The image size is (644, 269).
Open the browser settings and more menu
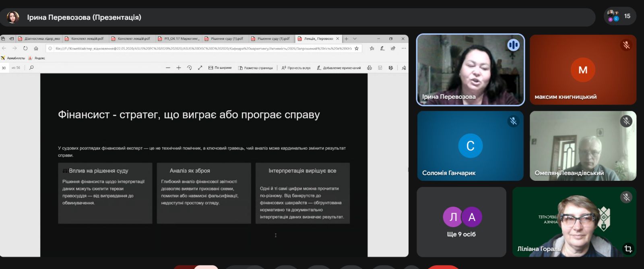tap(404, 48)
